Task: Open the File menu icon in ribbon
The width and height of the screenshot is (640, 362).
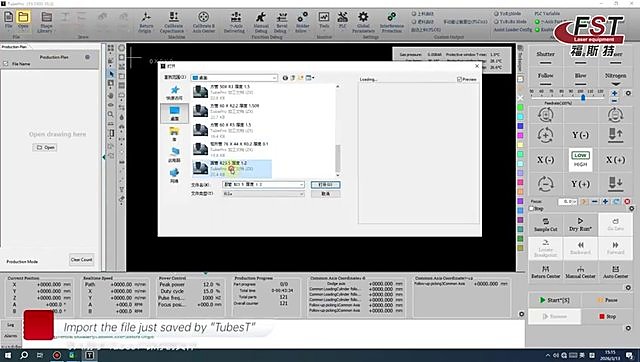Action: pyautogui.click(x=9, y=20)
